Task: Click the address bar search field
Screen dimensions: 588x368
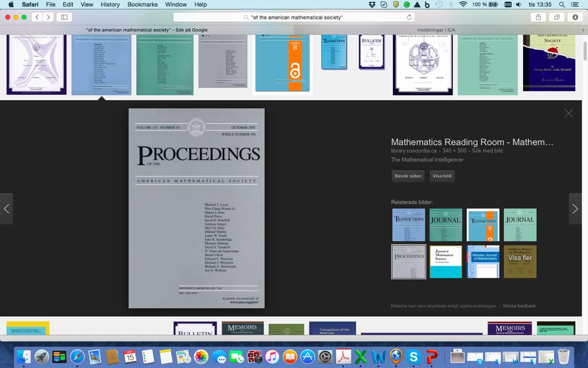Action: (x=295, y=17)
